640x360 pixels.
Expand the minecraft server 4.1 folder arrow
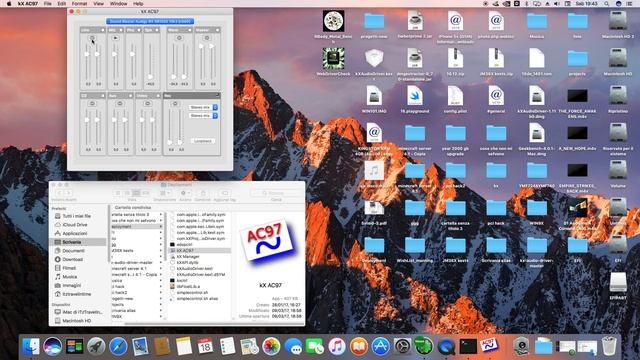click(x=161, y=269)
